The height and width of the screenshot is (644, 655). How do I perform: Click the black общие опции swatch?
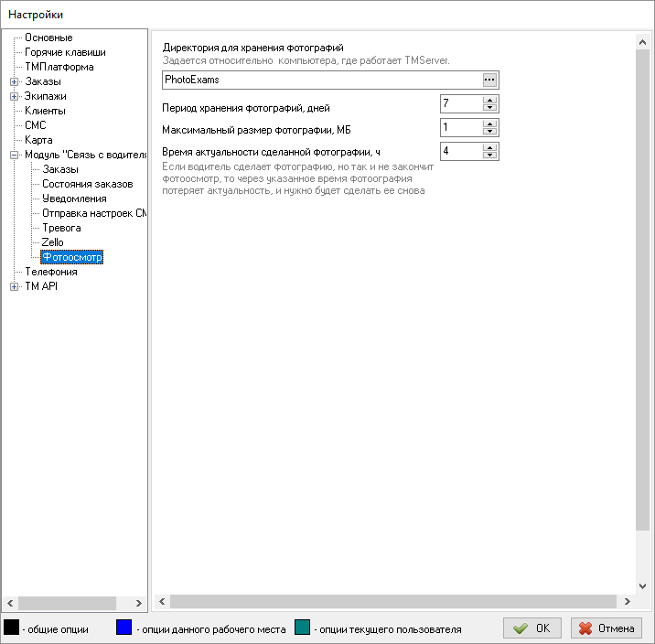[x=11, y=628]
